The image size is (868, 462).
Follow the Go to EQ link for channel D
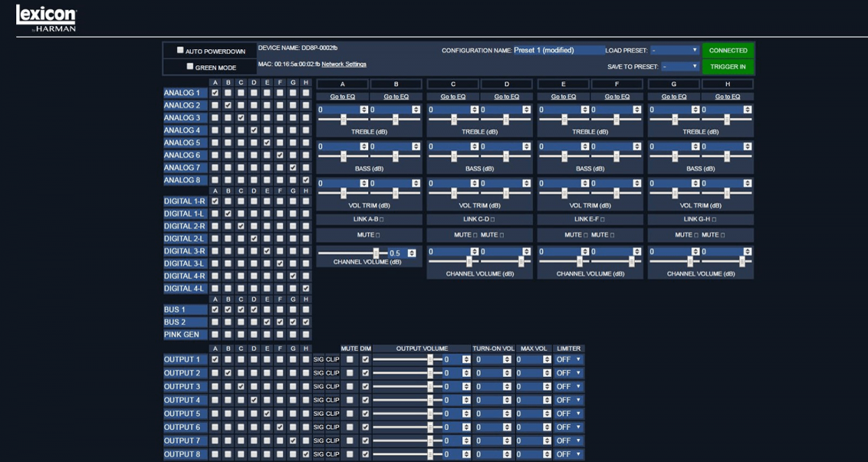pos(507,97)
